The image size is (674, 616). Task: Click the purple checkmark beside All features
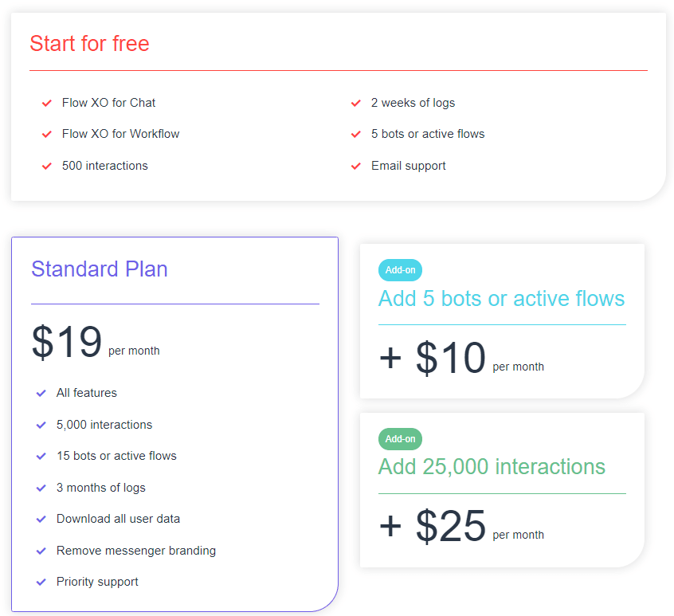pyautogui.click(x=41, y=393)
